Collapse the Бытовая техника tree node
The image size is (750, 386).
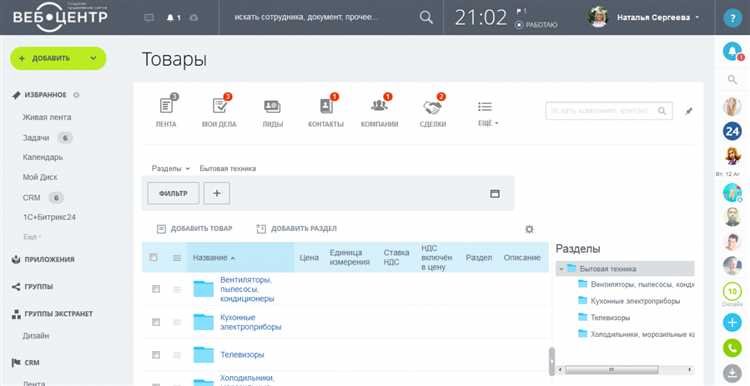pos(561,269)
